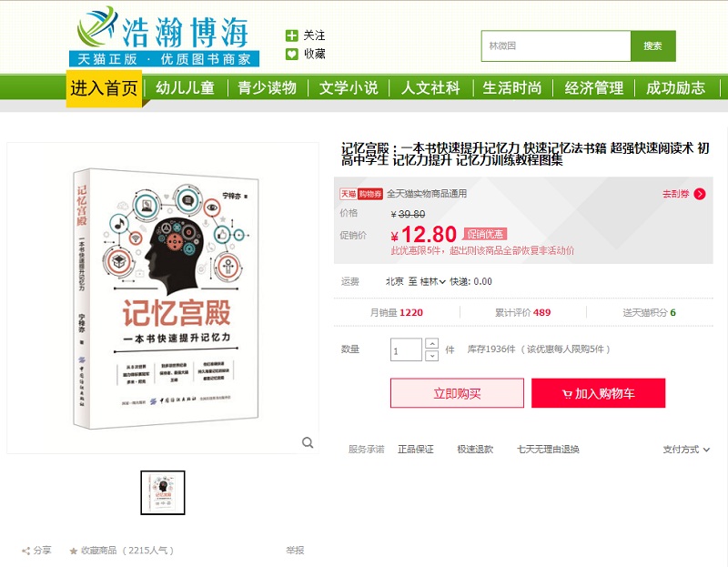Image resolution: width=728 pixels, height=567 pixels.
Task: Click the star 收藏商品 icon
Action: click(74, 551)
